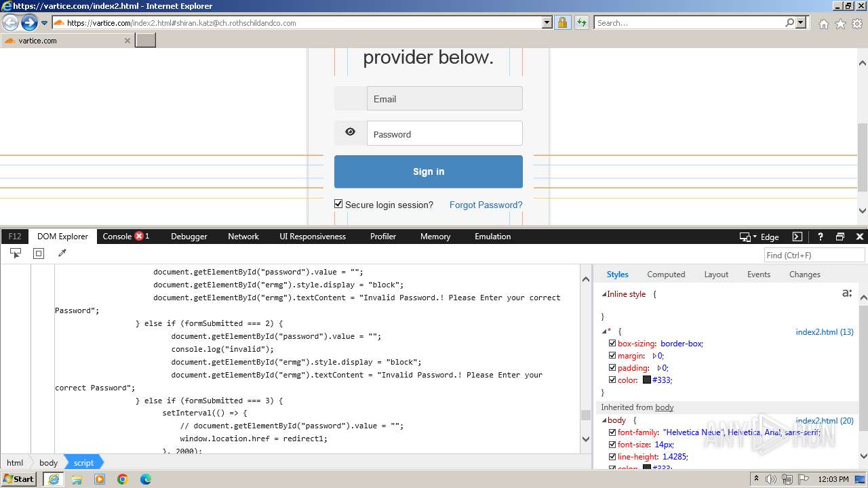Screen dimensions: 868x488
Task: Click the show password eye icon
Action: coord(350,132)
